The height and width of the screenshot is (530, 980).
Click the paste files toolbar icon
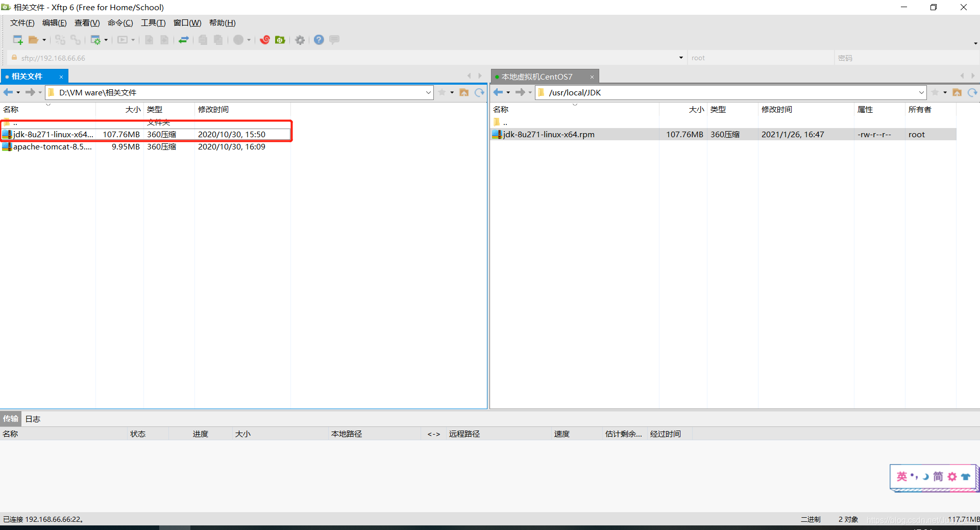[218, 40]
